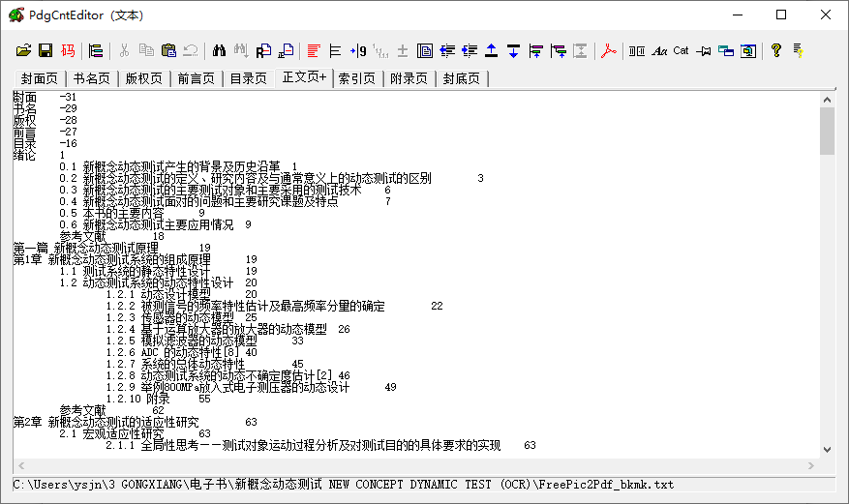
Task: Click the grayed binoculars find-next icon
Action: click(241, 51)
